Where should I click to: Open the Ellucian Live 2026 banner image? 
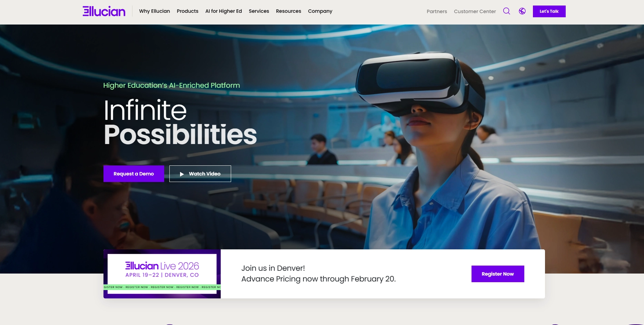point(162,274)
